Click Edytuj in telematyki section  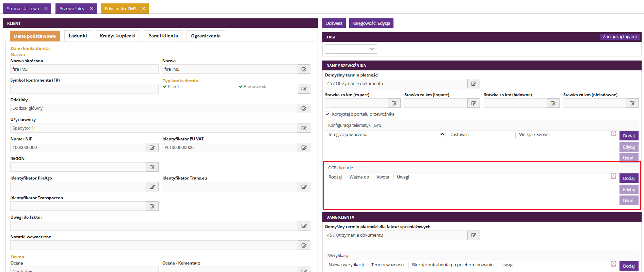click(x=629, y=147)
